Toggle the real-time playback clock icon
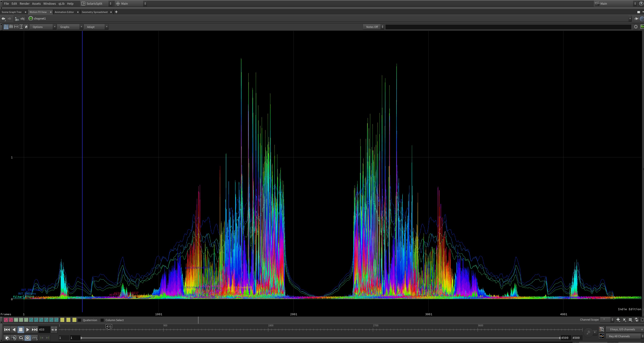644x343 pixels. (x=28, y=338)
